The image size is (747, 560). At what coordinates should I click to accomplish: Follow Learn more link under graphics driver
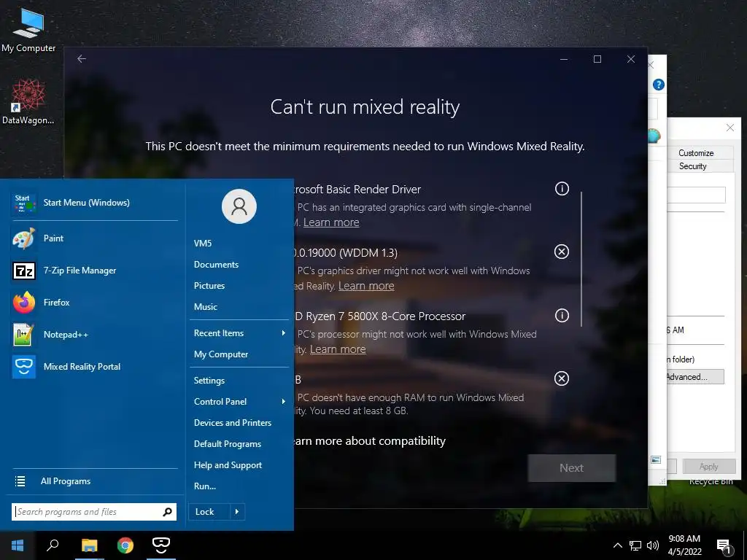tap(366, 286)
